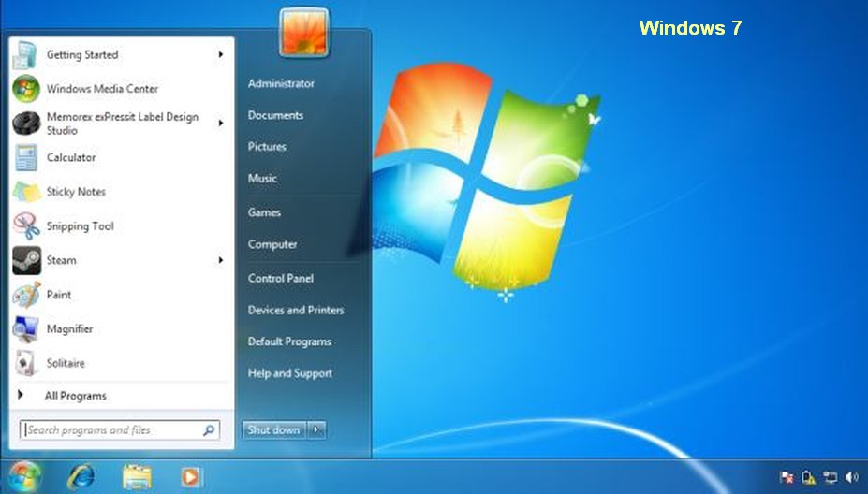This screenshot has width=868, height=494.
Task: Show All Programs list
Action: [x=75, y=396]
